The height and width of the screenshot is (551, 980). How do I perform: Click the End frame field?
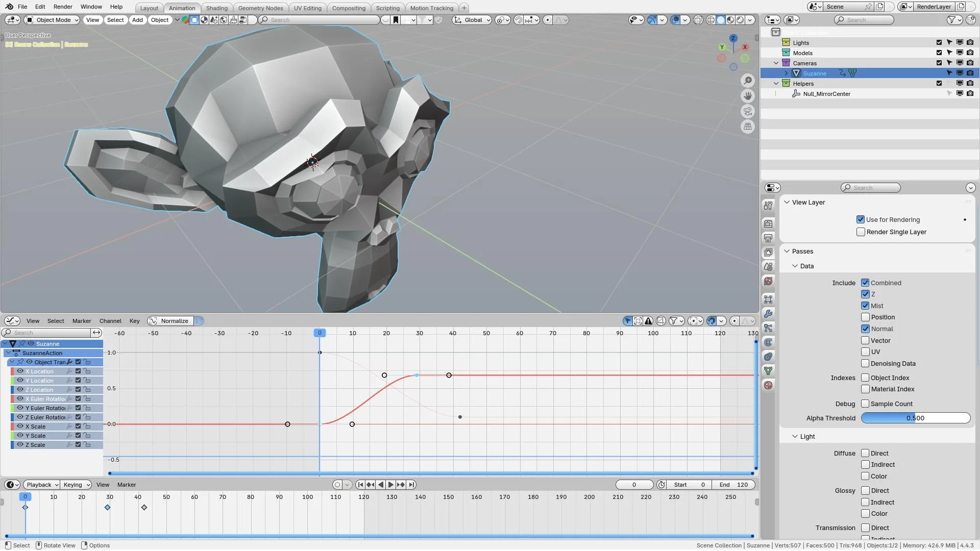(733, 485)
